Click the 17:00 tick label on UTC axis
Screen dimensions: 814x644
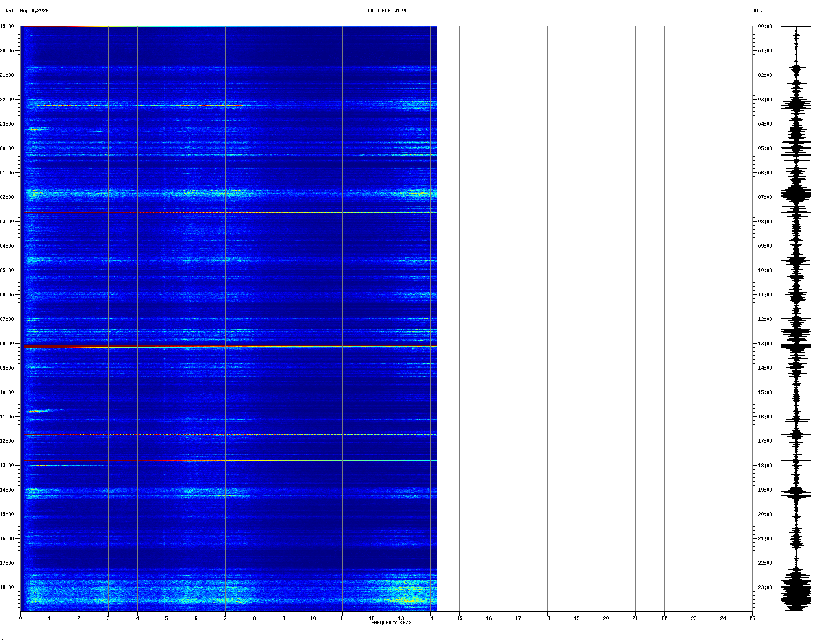pos(765,441)
